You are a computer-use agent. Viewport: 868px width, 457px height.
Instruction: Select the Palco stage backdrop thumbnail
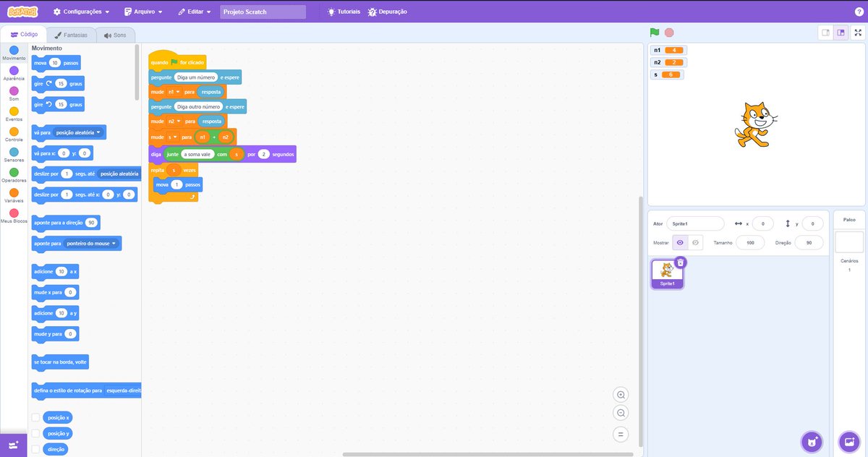click(849, 242)
